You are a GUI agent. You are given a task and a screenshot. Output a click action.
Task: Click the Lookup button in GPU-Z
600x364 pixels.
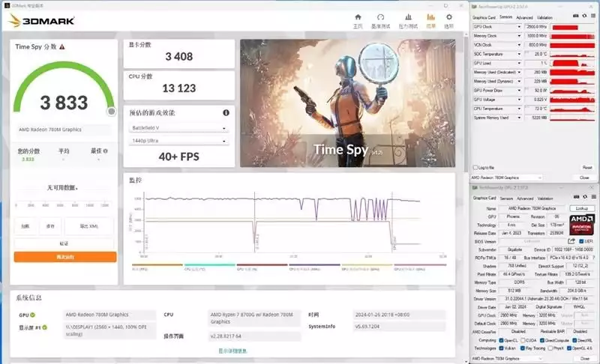(x=582, y=208)
